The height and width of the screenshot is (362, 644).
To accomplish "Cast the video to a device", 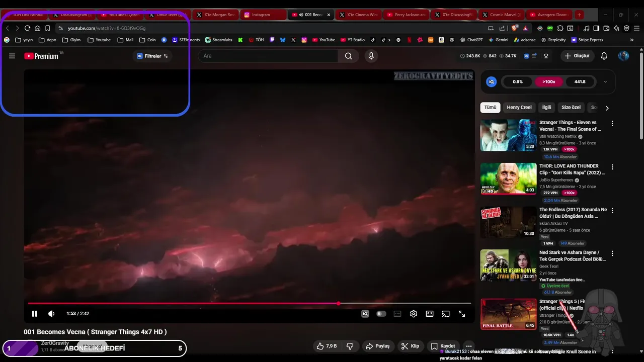I will point(446,314).
